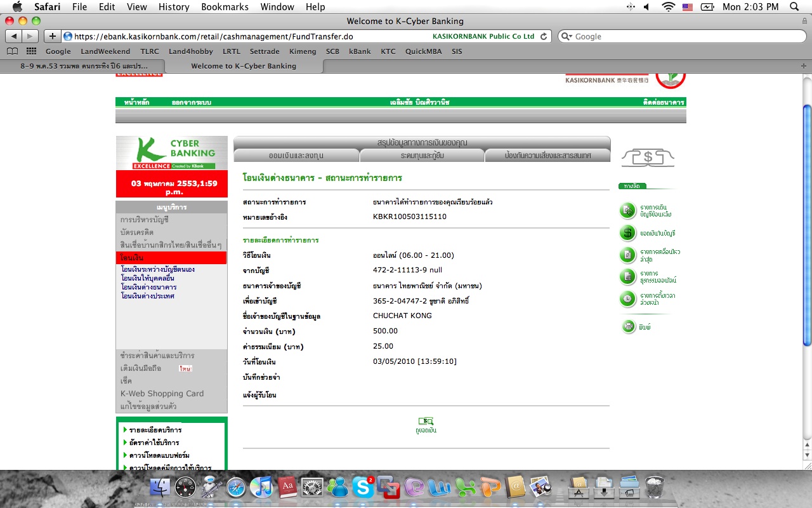Click the page's vertical scrollbar thumb
The image size is (812, 508).
tap(807, 225)
